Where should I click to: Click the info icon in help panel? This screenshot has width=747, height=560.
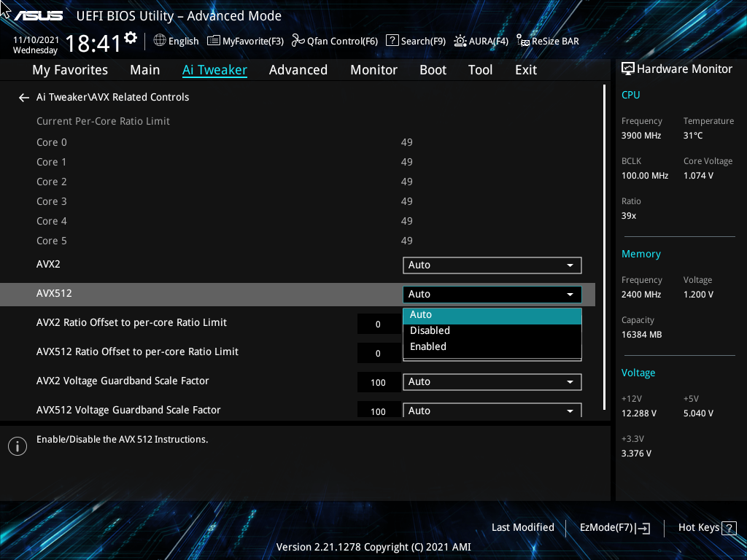[x=18, y=446]
